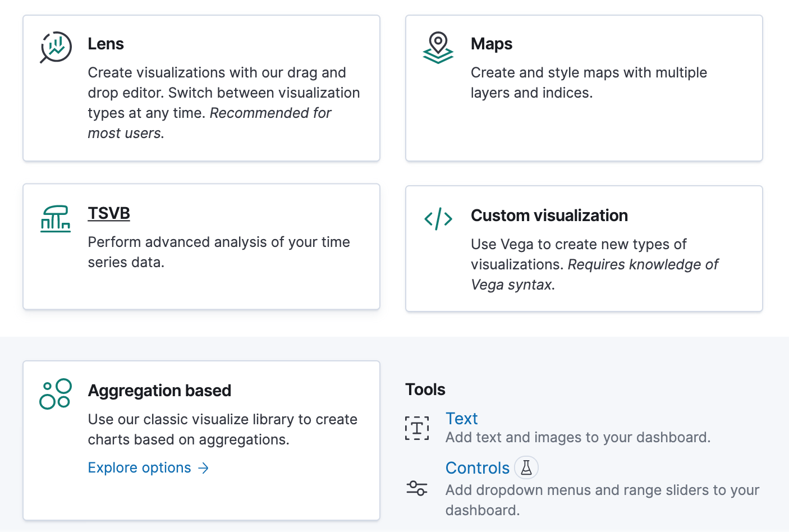This screenshot has height=532, width=789.
Task: Select the Controls sliders icon
Action: [x=417, y=488]
